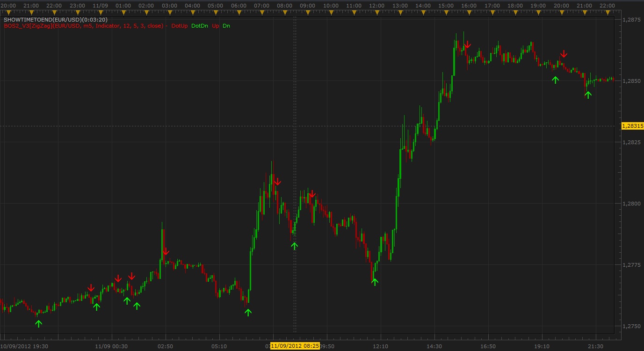Click the 1,2800 price axis label

pyautogui.click(x=632, y=204)
